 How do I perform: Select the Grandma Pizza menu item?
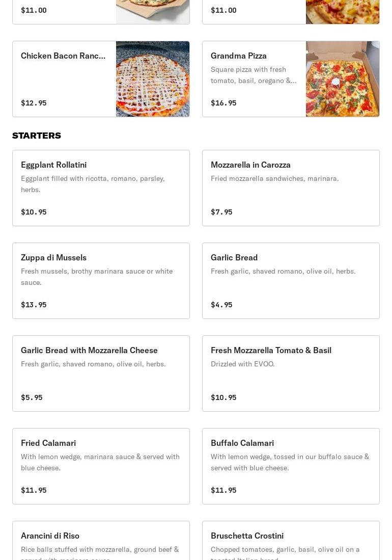(x=239, y=56)
